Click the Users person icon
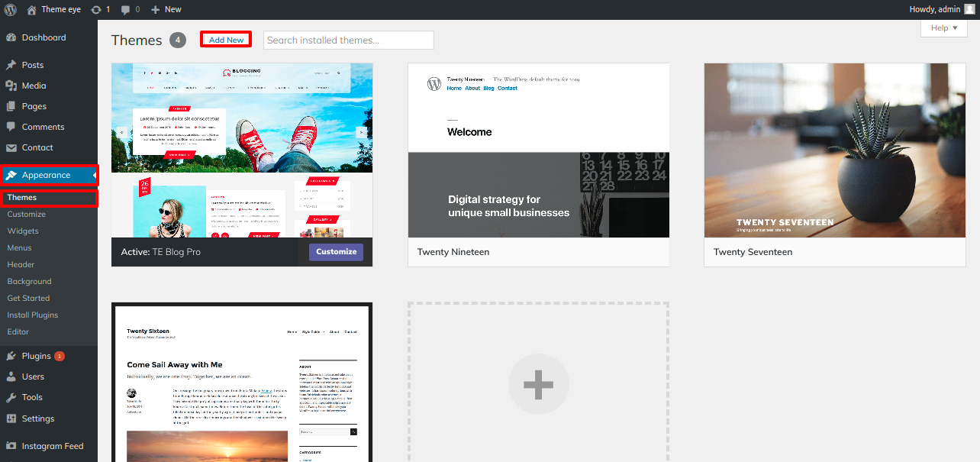 [11, 376]
